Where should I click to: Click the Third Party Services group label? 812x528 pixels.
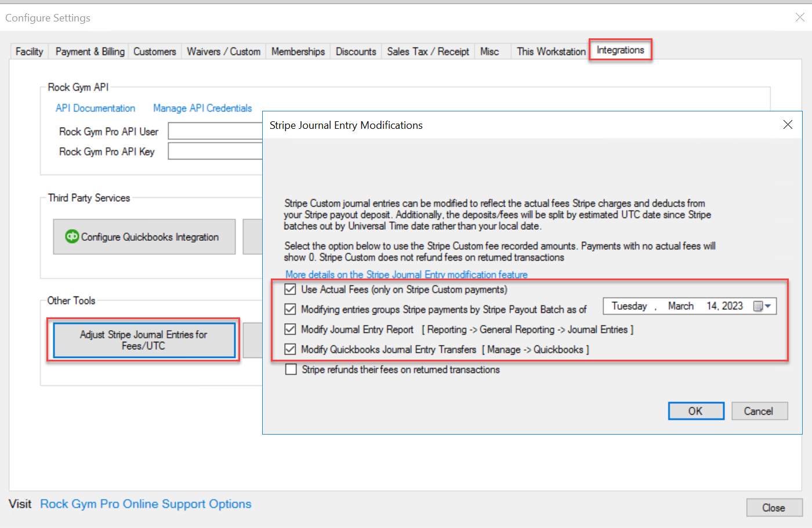tap(89, 198)
